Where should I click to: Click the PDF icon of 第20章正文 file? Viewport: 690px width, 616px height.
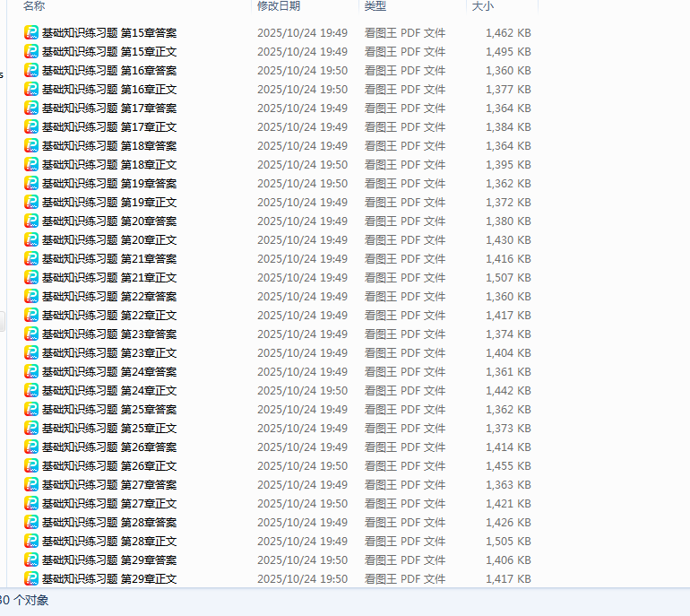(x=31, y=239)
